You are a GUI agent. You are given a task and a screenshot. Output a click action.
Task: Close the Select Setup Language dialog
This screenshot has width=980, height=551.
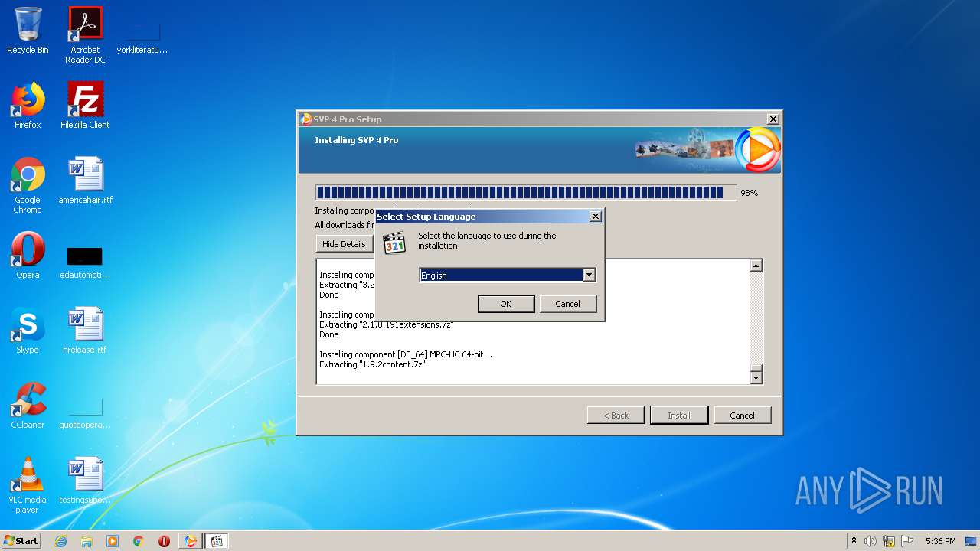coord(596,217)
